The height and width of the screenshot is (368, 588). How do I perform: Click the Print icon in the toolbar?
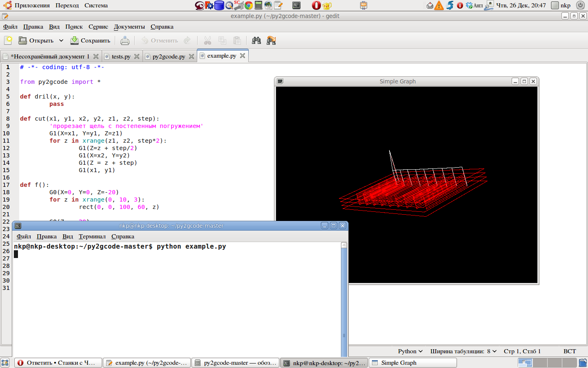click(125, 40)
